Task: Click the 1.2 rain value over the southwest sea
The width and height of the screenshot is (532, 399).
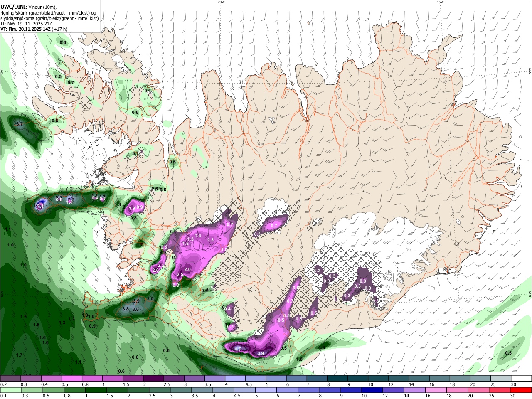Action: click(71, 319)
